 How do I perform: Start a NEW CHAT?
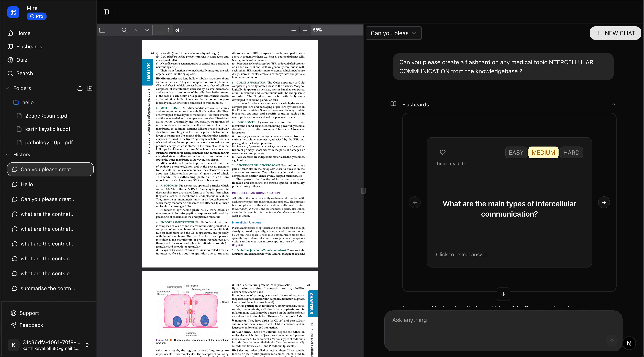(x=615, y=33)
